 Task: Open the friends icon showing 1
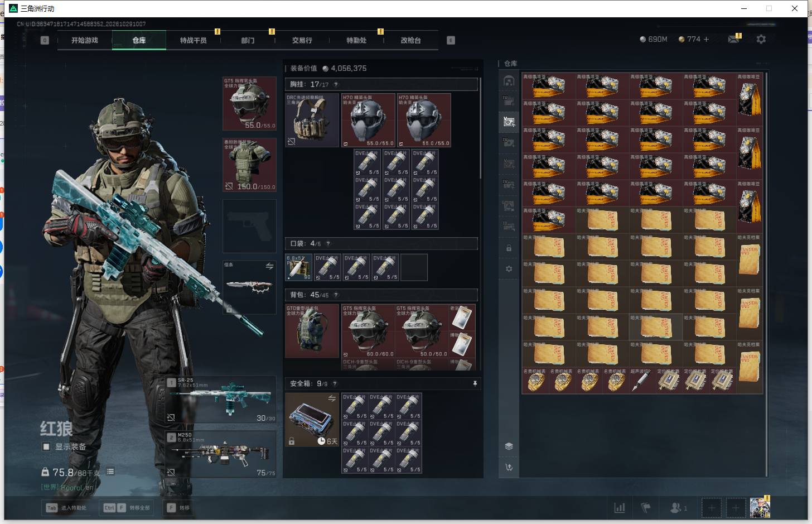(x=678, y=508)
